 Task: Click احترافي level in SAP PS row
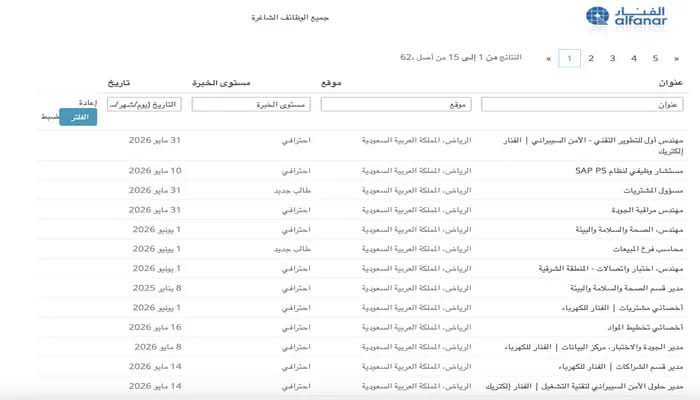coord(296,171)
